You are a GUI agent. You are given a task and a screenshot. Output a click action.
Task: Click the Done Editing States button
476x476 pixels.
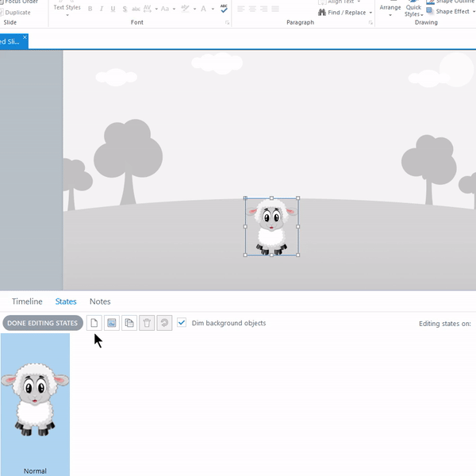(x=42, y=323)
